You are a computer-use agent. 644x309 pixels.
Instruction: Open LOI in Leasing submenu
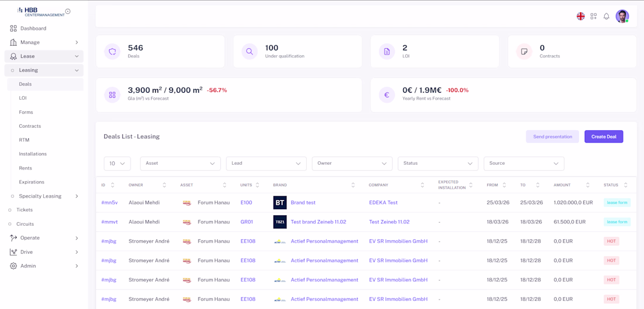click(23, 98)
